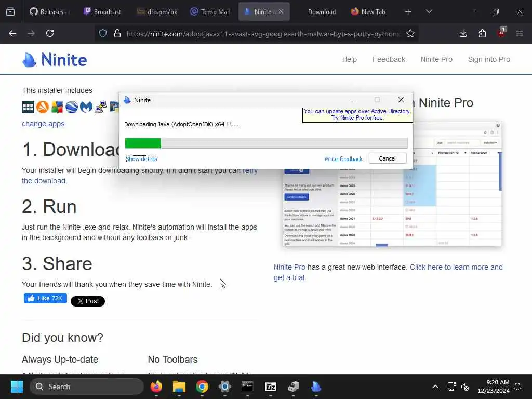Expand the list all tabs chevron
This screenshot has height=399, width=532.
(x=429, y=11)
